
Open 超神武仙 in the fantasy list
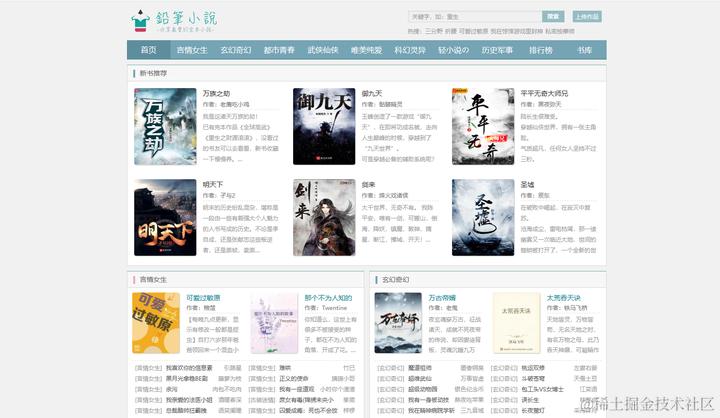pos(420,378)
